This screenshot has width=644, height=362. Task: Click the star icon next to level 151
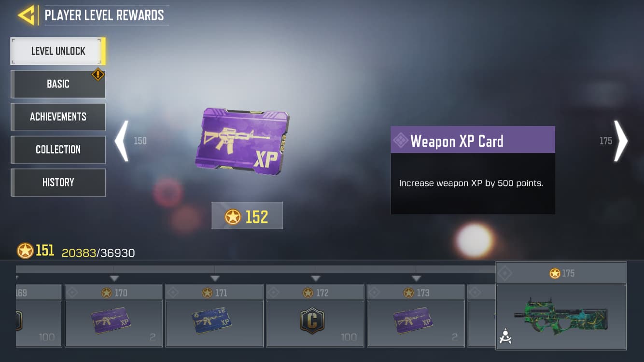click(25, 251)
